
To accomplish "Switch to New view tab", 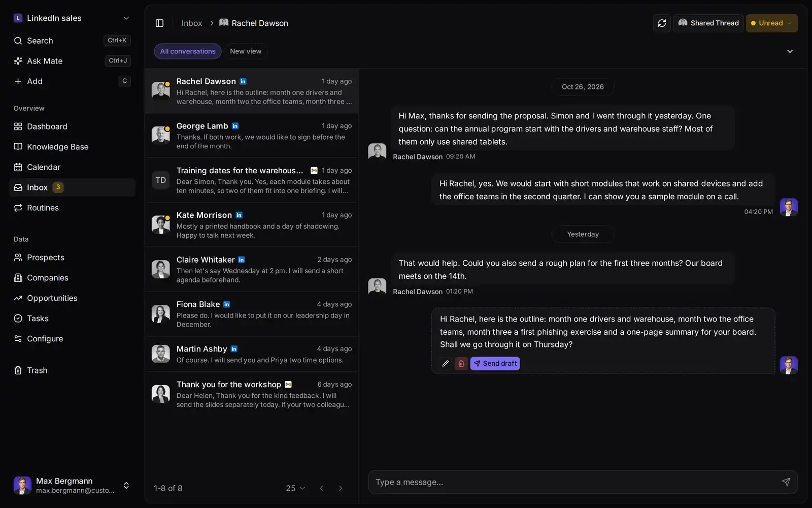I will pos(246,51).
